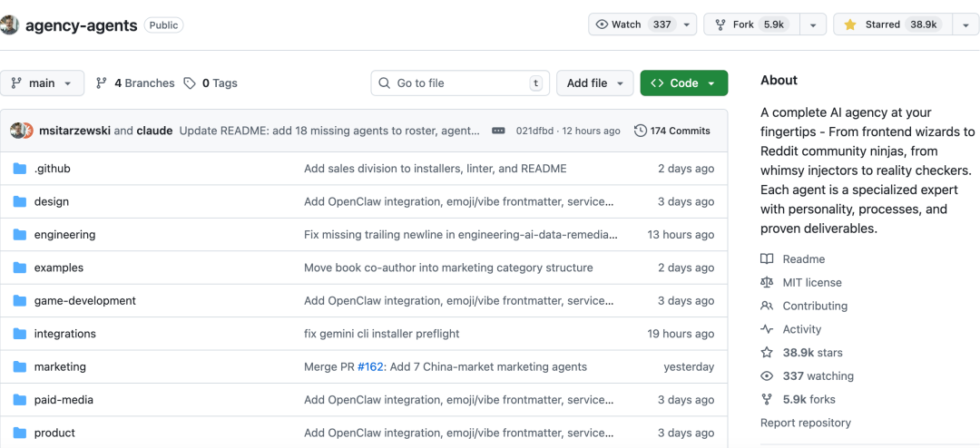Open the 4 Branches link

click(x=135, y=83)
